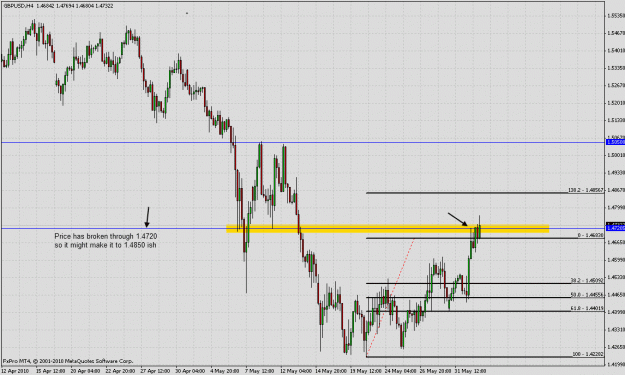
Task: Click the '20 Apr 04:00' date label
Action: pyautogui.click(x=85, y=371)
